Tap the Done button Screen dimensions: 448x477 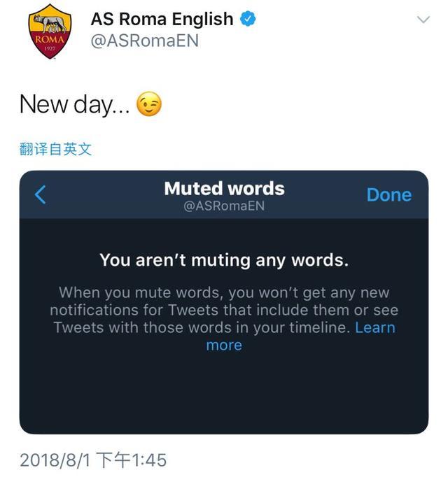click(389, 194)
